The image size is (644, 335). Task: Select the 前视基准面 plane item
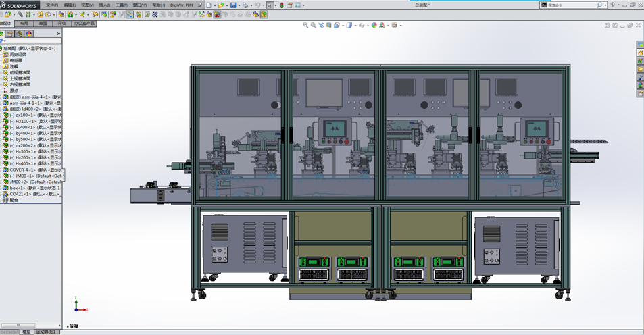(20, 72)
